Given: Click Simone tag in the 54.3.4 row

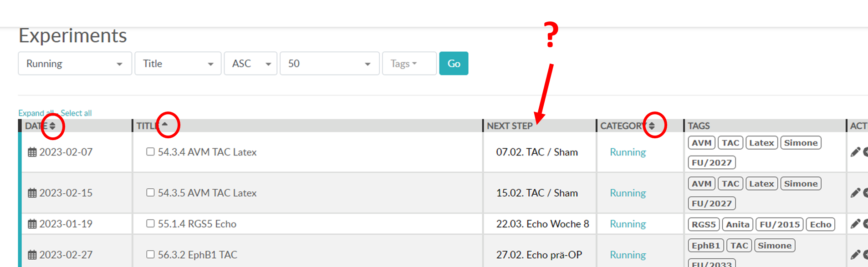Looking at the screenshot, I should point(801,143).
